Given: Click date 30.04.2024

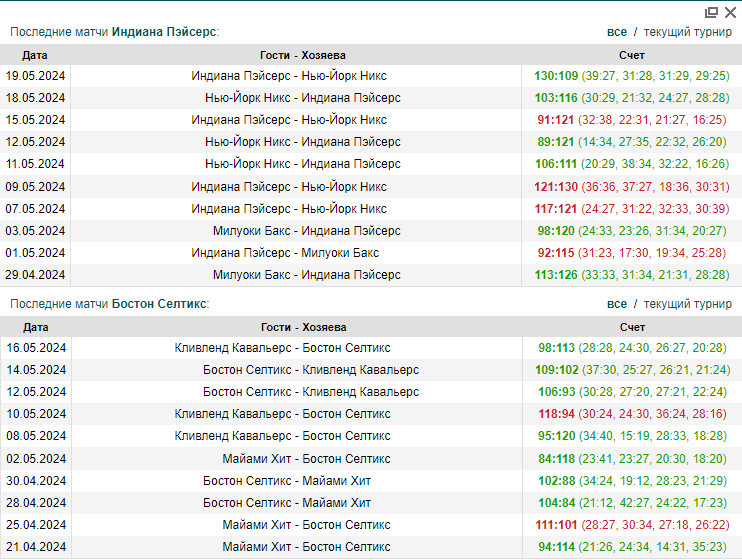Looking at the screenshot, I should coord(36,481).
